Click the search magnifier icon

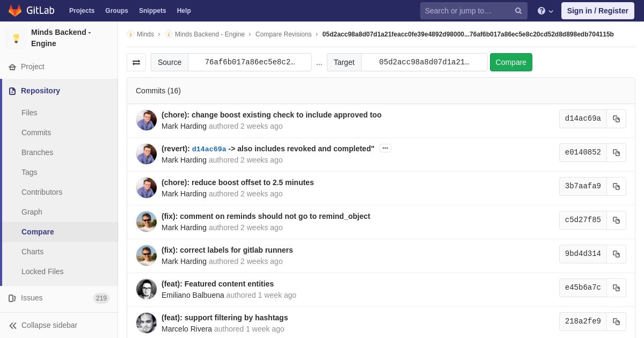(518, 11)
